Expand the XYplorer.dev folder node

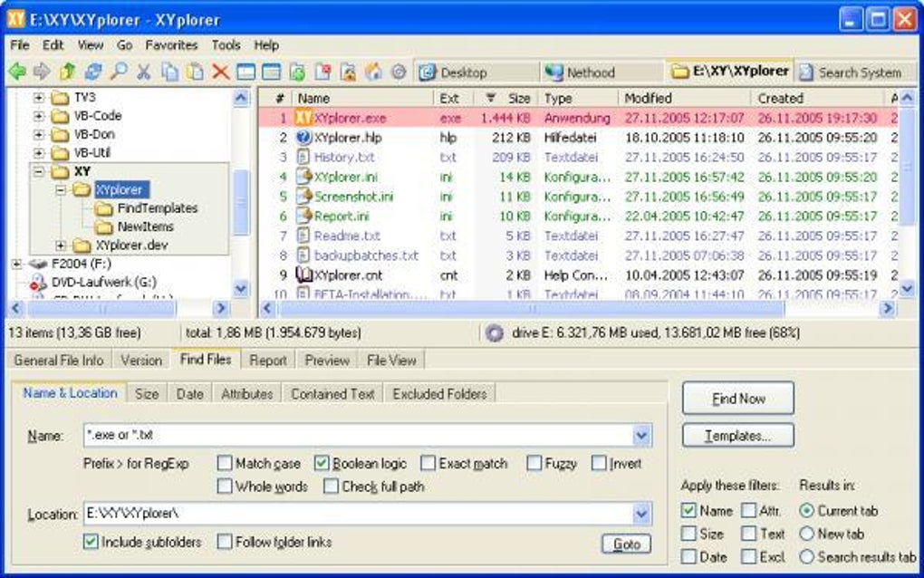coord(61,246)
